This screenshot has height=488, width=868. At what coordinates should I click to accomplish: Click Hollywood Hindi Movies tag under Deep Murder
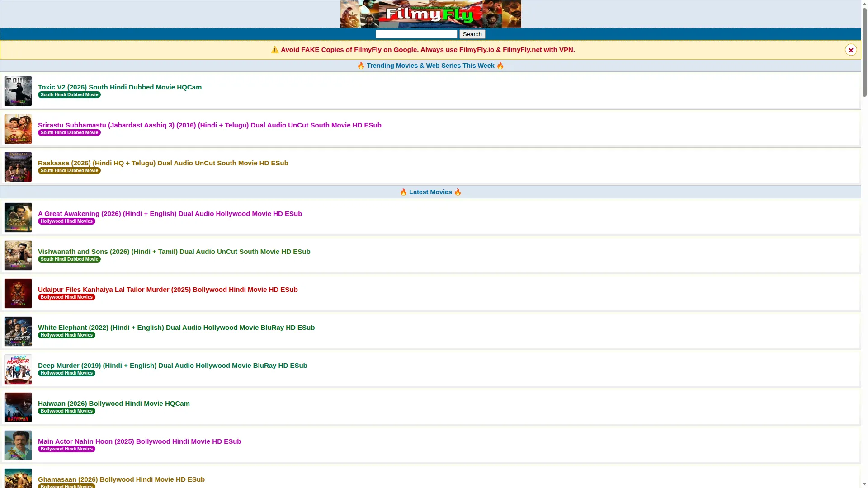[66, 373]
